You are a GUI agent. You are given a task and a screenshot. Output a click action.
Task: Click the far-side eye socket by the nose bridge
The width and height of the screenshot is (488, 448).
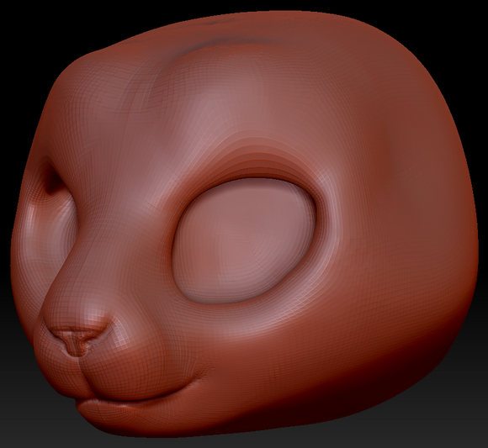[x=50, y=214]
